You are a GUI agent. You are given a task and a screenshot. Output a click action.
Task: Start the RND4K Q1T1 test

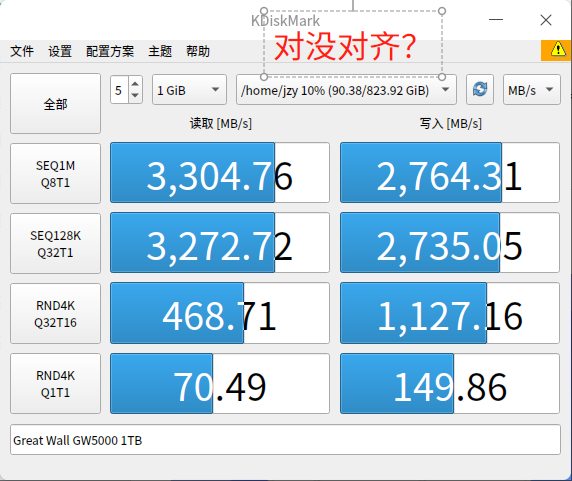click(55, 383)
